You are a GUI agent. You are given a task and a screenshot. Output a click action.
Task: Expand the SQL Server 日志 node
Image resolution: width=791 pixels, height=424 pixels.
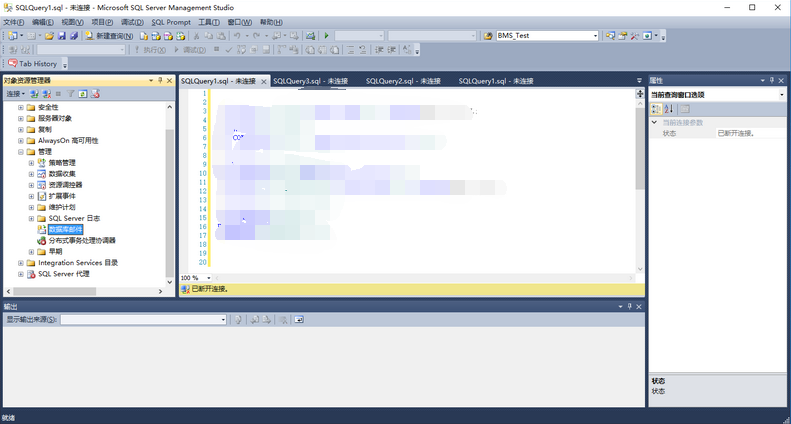pos(31,219)
